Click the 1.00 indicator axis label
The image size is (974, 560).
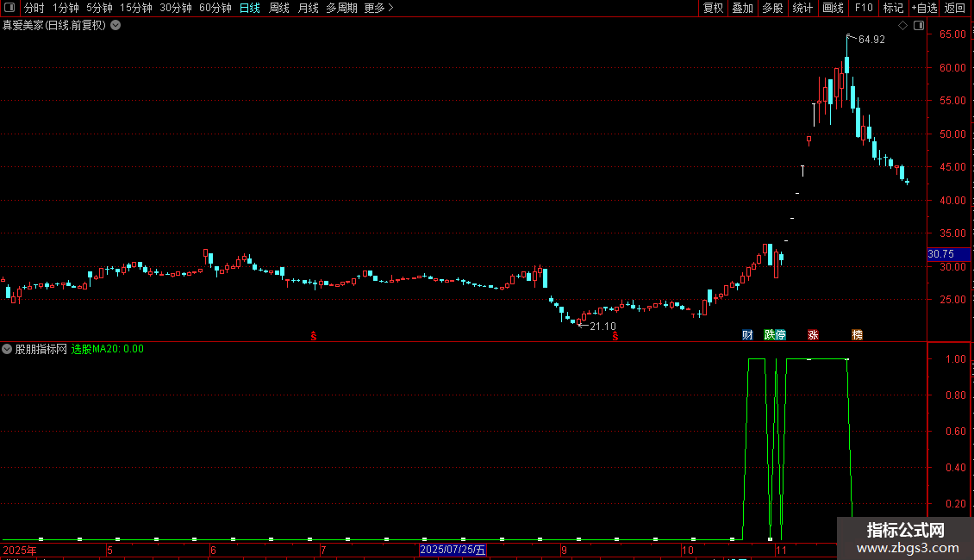(x=955, y=359)
